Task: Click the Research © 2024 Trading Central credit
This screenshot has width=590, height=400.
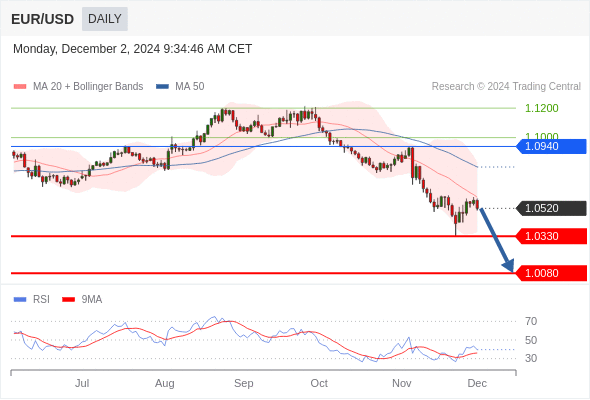Action: [x=506, y=87]
